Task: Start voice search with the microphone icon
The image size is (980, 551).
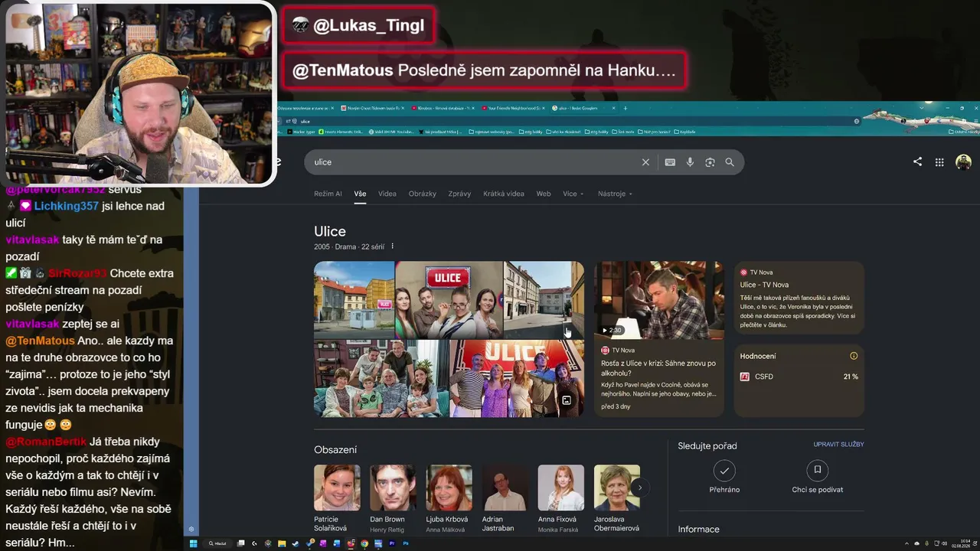Action: 690,162
